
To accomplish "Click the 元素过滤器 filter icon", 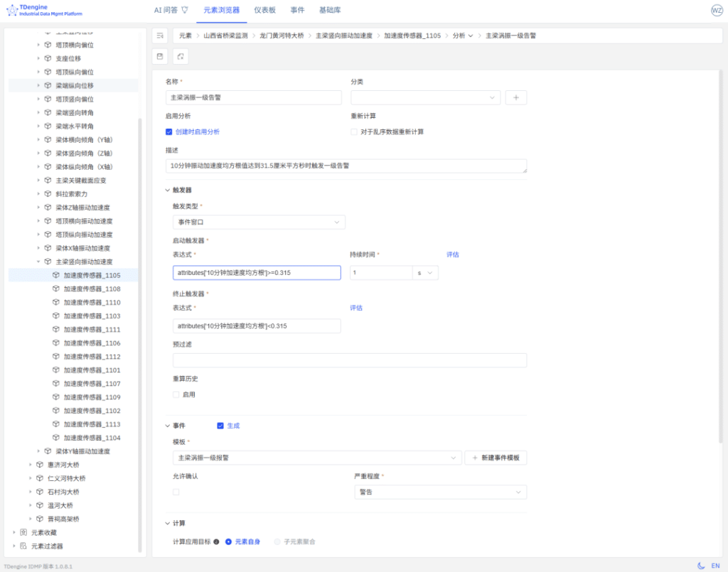I will coord(23,546).
